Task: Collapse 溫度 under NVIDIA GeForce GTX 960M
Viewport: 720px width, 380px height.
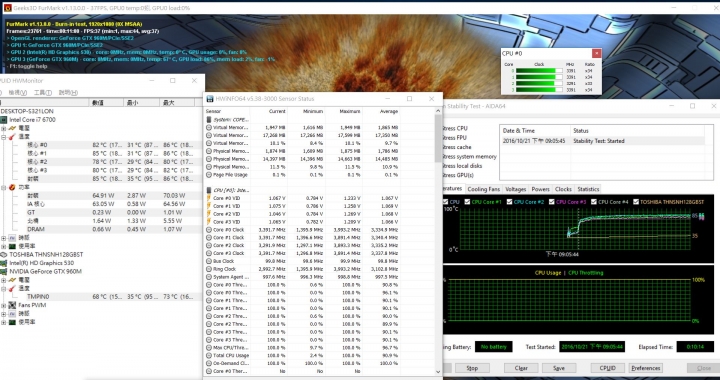Action: (x=4, y=288)
